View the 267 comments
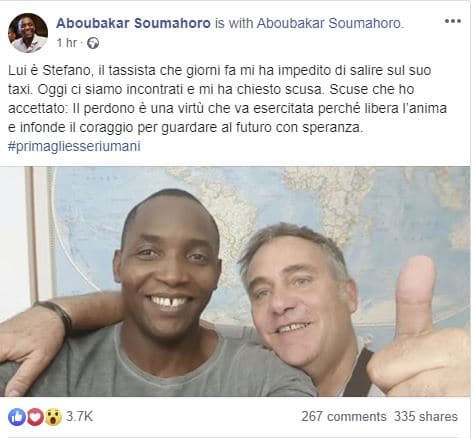 (344, 417)
